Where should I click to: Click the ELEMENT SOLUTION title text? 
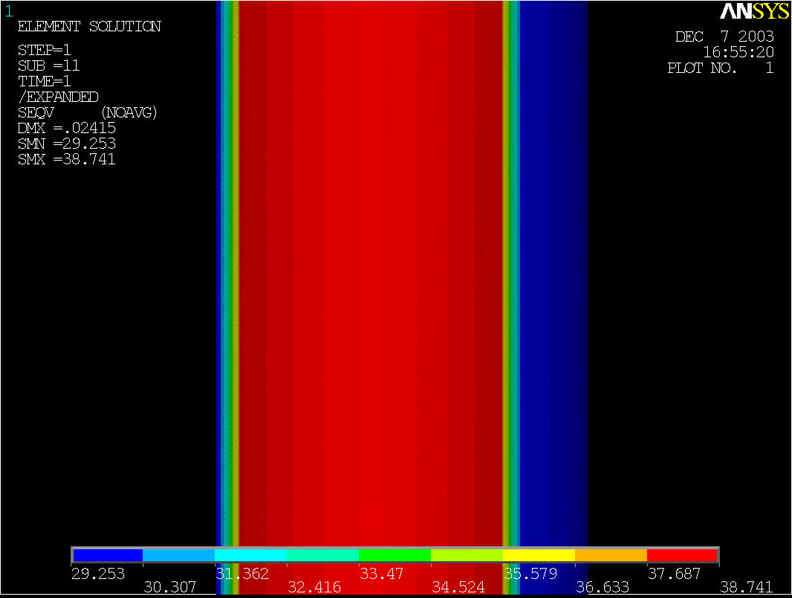(89, 27)
